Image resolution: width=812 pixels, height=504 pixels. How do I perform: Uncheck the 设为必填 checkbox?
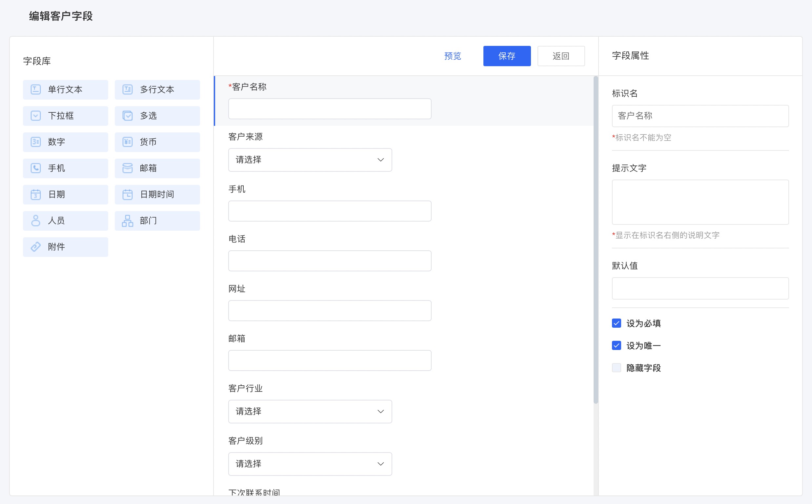tap(616, 323)
